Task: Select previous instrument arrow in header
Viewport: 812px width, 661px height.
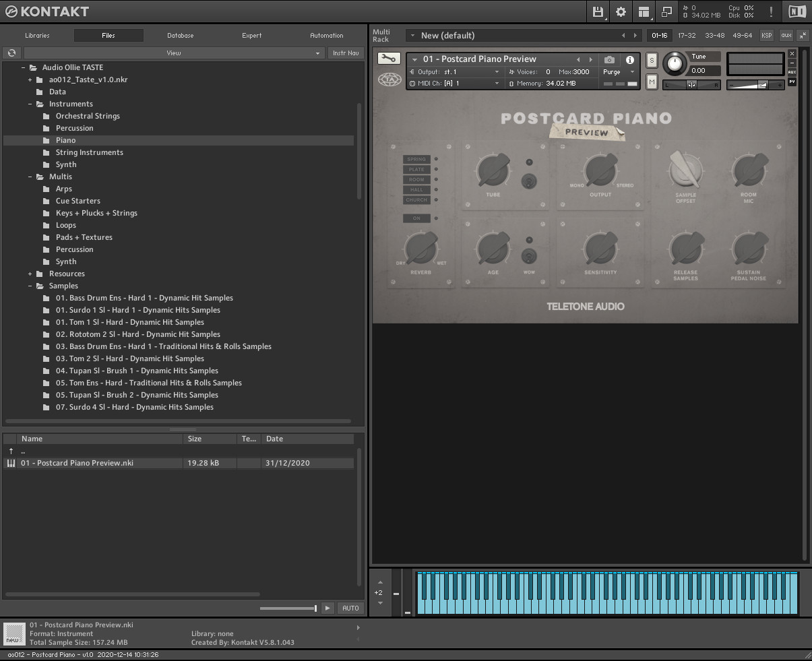Action: pos(578,59)
